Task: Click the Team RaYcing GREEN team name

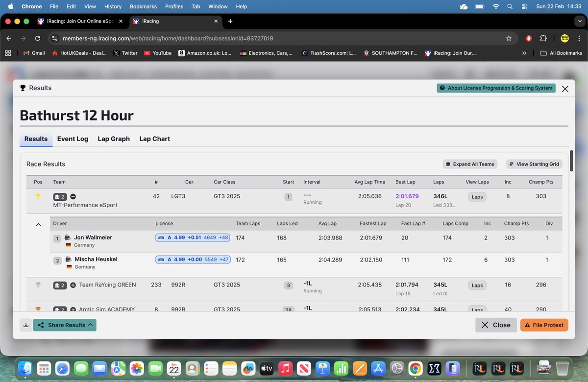Action: [x=107, y=285]
